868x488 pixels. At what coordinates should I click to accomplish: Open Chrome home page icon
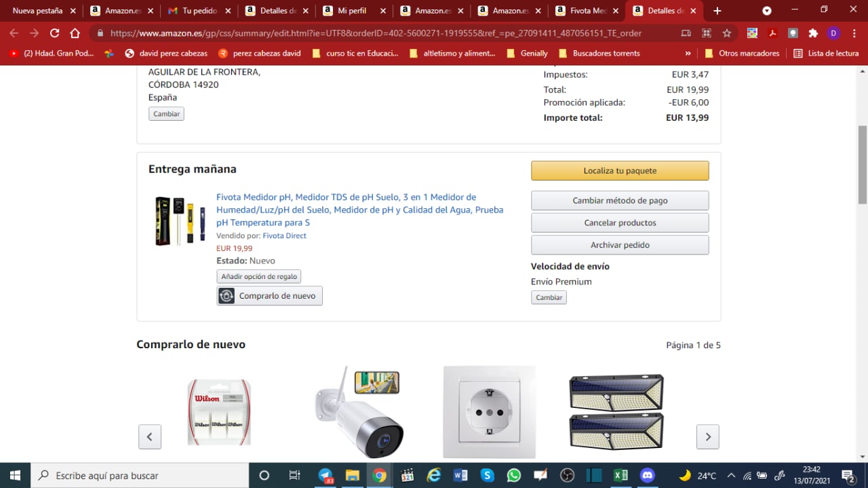click(75, 33)
